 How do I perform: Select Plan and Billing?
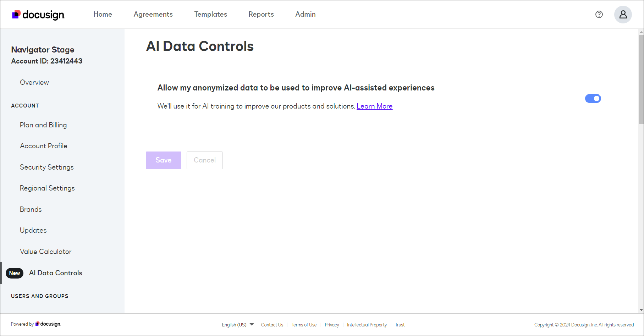pyautogui.click(x=43, y=125)
